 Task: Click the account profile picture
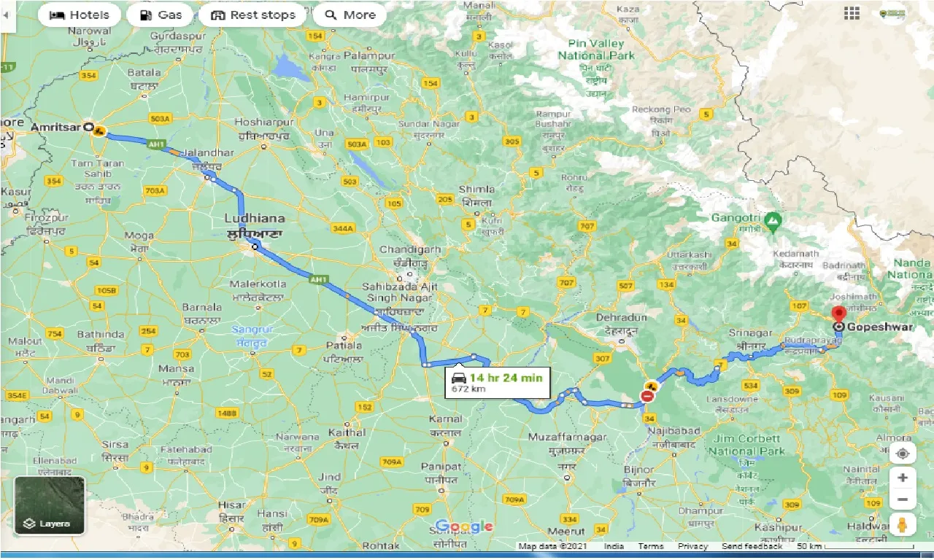click(x=892, y=13)
